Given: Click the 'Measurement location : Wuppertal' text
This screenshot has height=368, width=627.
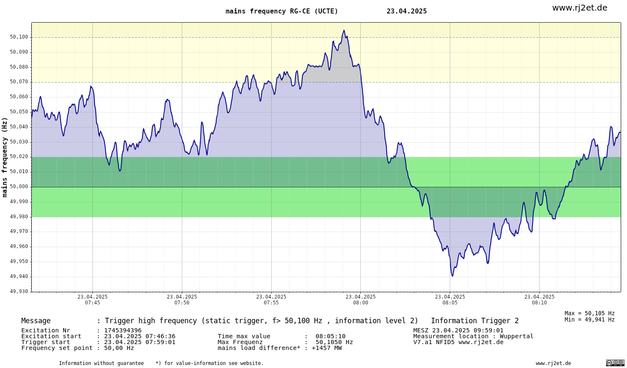Looking at the screenshot, I should pyautogui.click(x=473, y=336).
